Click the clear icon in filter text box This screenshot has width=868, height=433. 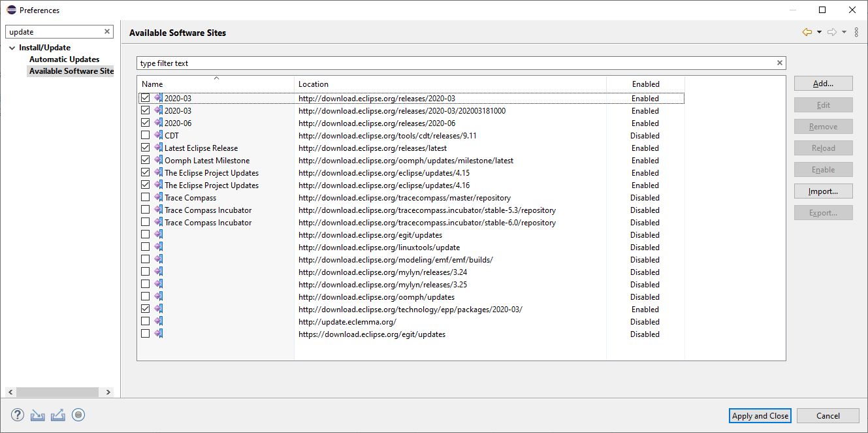tap(779, 63)
